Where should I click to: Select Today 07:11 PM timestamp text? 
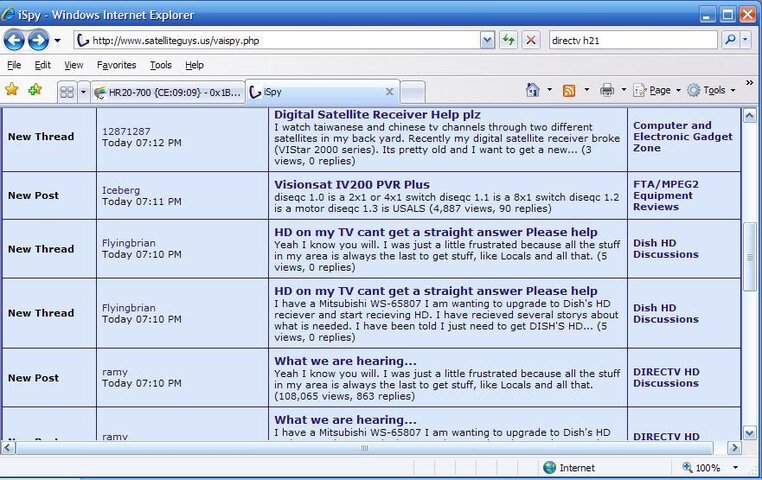[141, 202]
